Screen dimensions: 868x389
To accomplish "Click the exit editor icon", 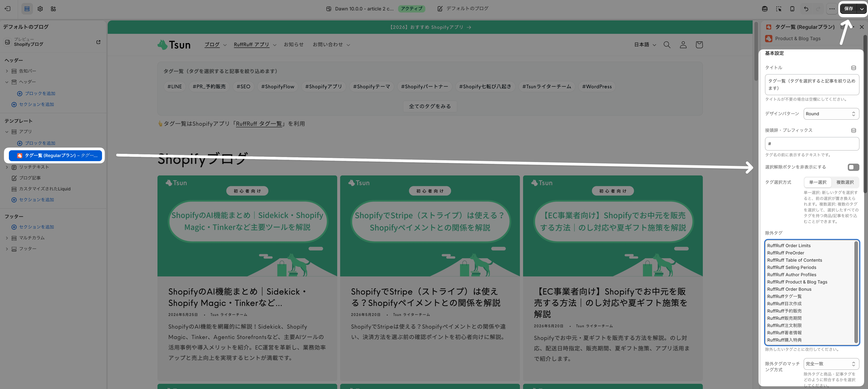I will (x=8, y=9).
